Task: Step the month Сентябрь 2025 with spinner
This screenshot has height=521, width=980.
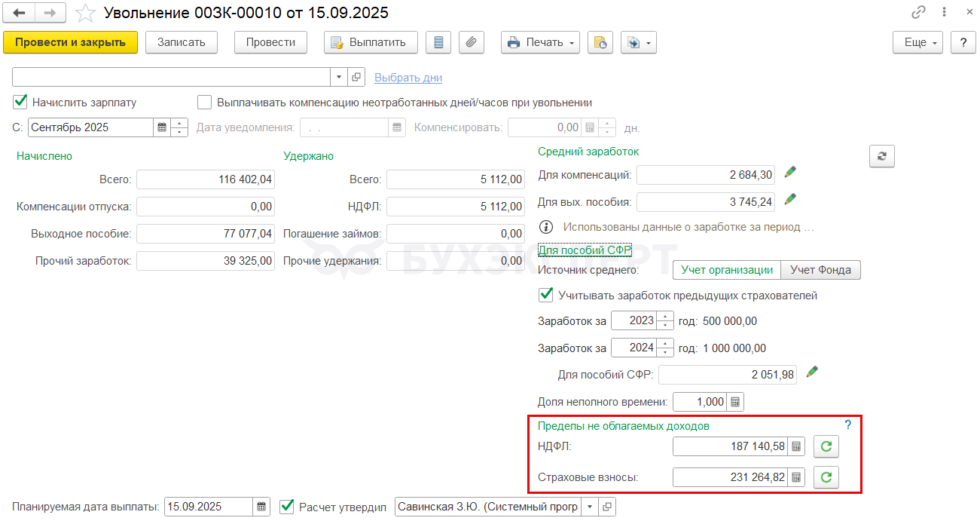Action: (x=179, y=127)
